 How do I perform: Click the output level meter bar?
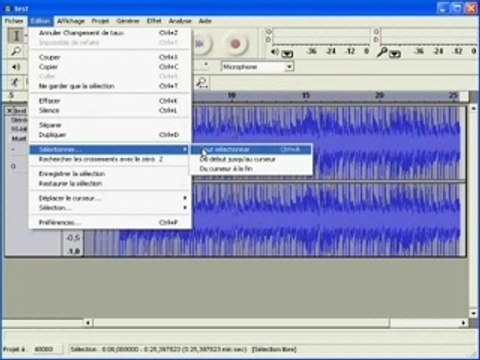[x=321, y=36]
